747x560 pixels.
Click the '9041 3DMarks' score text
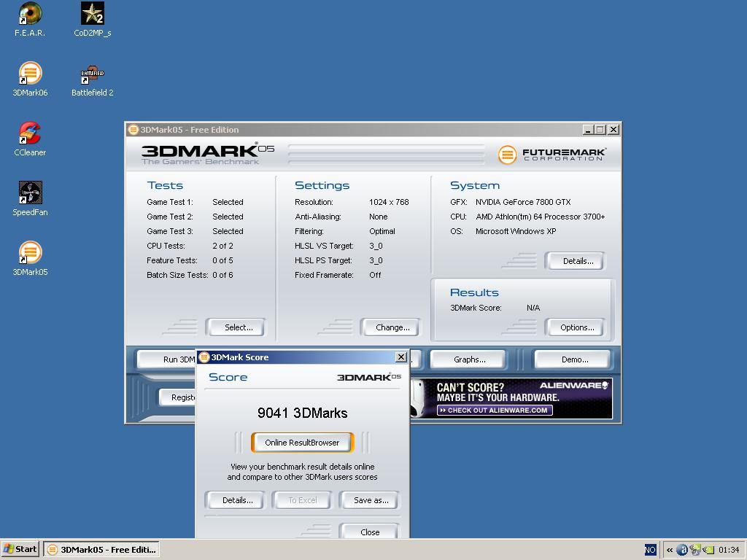(302, 413)
